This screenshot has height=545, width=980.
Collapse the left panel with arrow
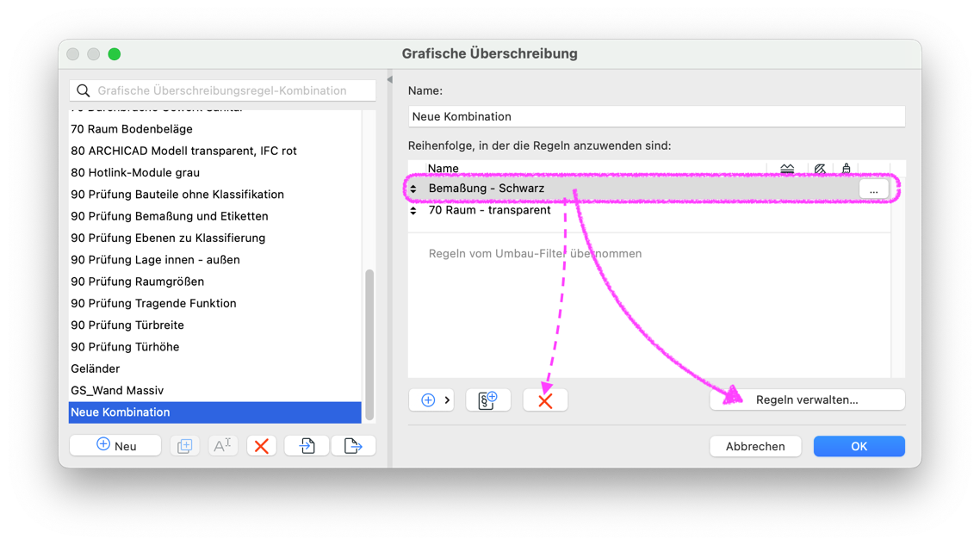(x=390, y=79)
